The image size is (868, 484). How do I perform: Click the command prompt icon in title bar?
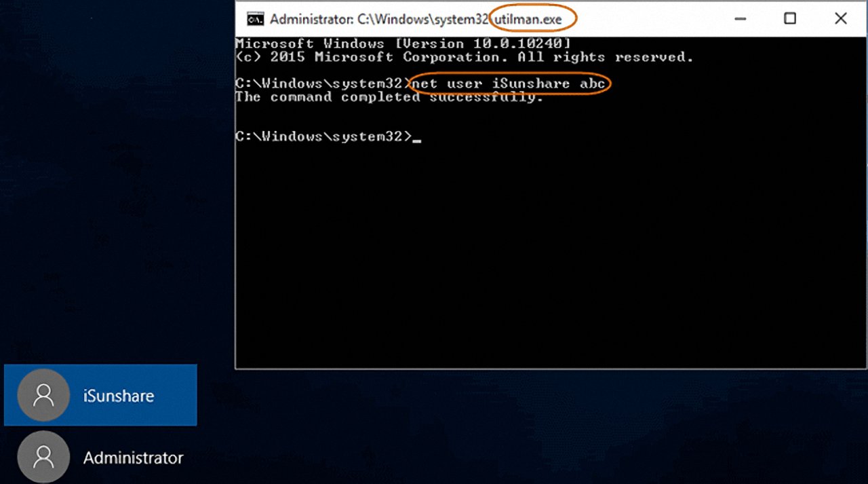coord(254,19)
